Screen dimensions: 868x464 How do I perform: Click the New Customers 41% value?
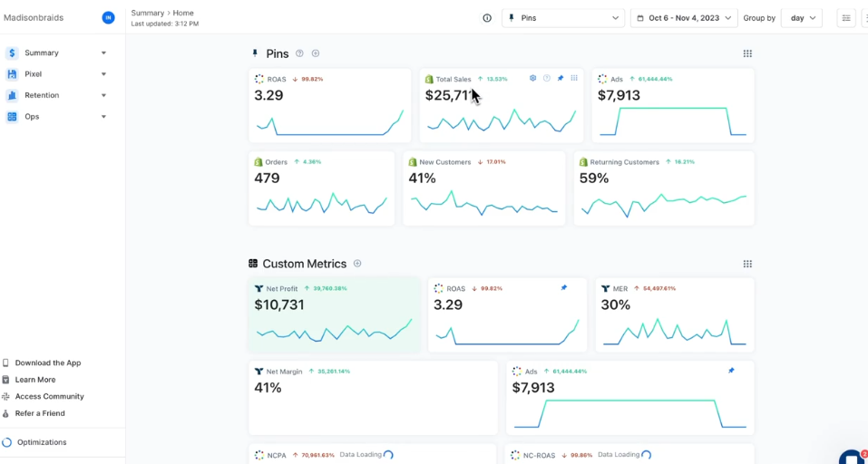tap(422, 179)
